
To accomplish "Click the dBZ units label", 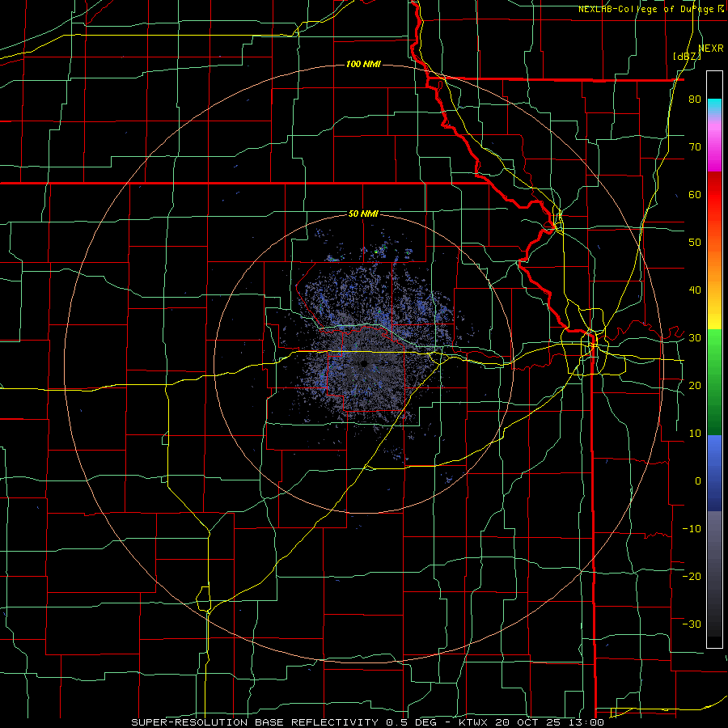I will click(687, 57).
